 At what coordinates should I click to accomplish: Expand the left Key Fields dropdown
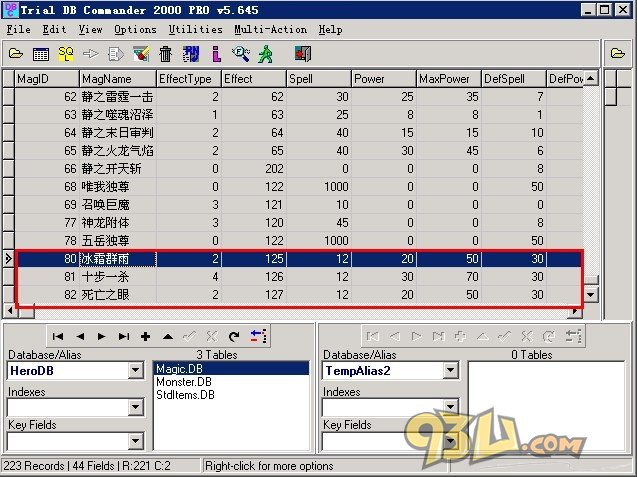coord(135,441)
